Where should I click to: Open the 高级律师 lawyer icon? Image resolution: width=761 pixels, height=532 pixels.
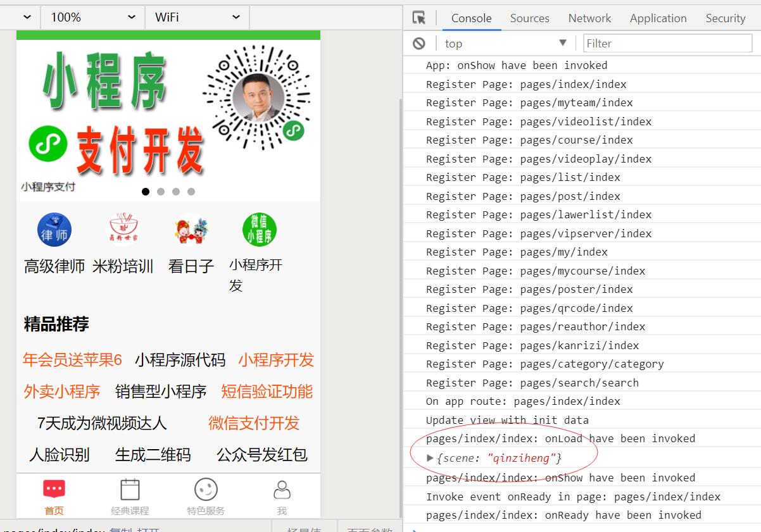(54, 230)
